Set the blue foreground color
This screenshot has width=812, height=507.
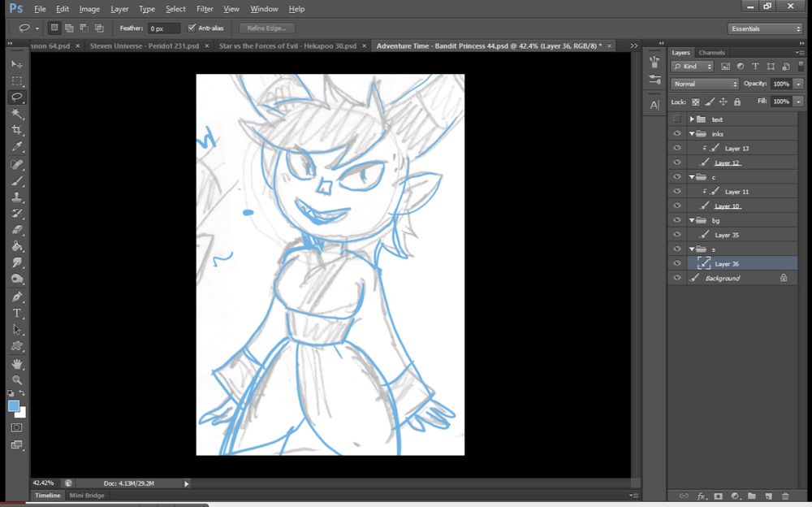point(14,406)
